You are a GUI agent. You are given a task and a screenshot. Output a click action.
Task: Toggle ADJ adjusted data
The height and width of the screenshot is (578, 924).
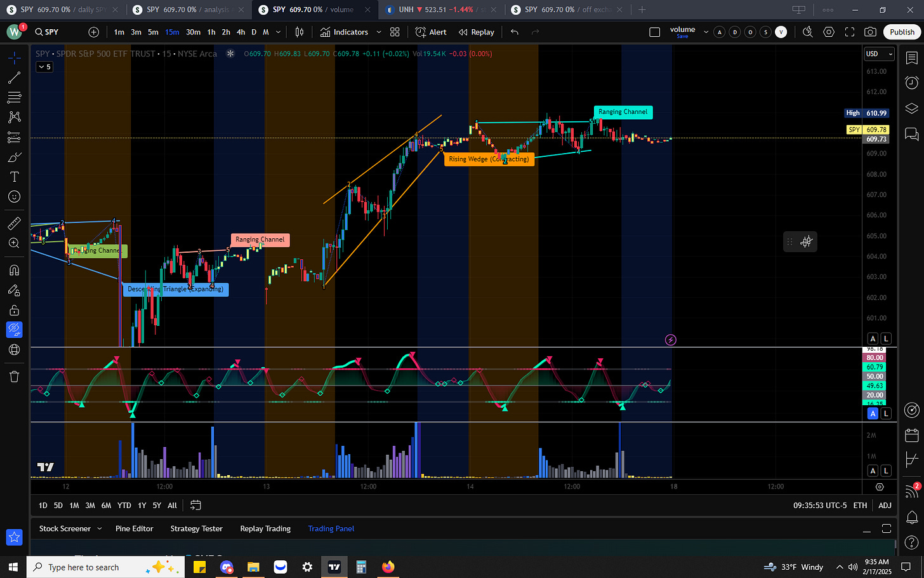[x=885, y=506]
